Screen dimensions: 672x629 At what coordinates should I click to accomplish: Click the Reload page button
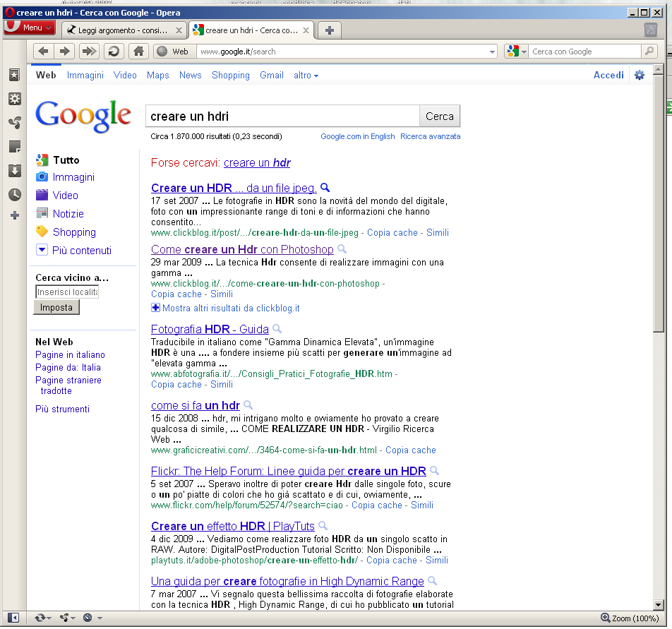tap(114, 52)
